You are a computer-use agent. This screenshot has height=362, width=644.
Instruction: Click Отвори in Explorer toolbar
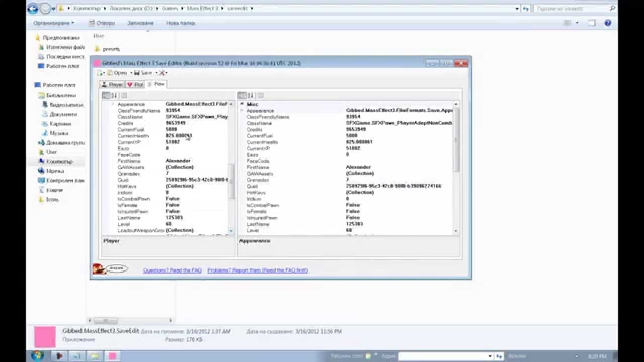(x=102, y=23)
